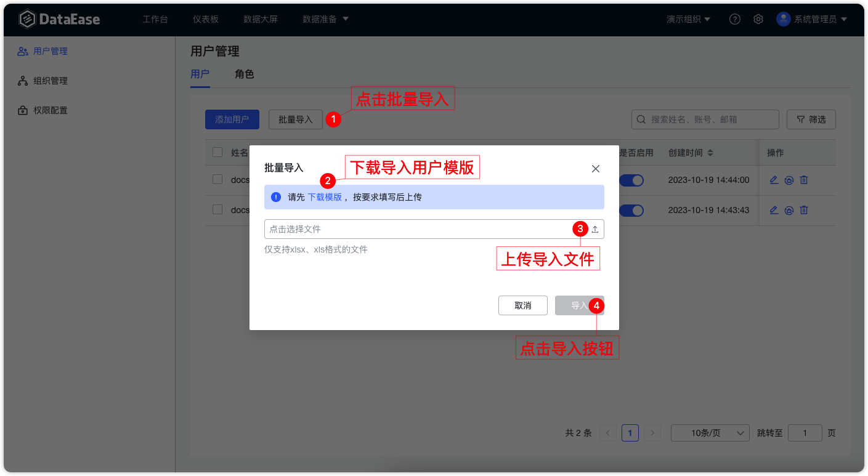Click reset-password icon for the 14:44:00 row
Viewport: 868px width, 476px height.
[x=789, y=180]
